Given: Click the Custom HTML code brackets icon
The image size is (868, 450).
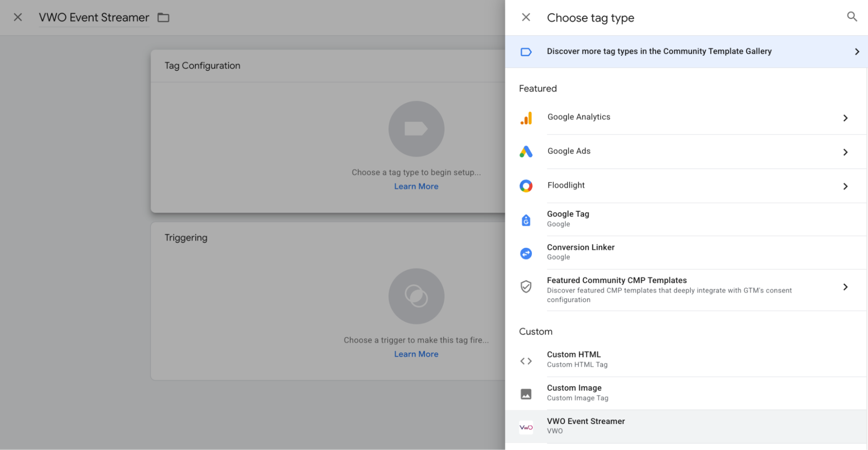Looking at the screenshot, I should coord(526,361).
